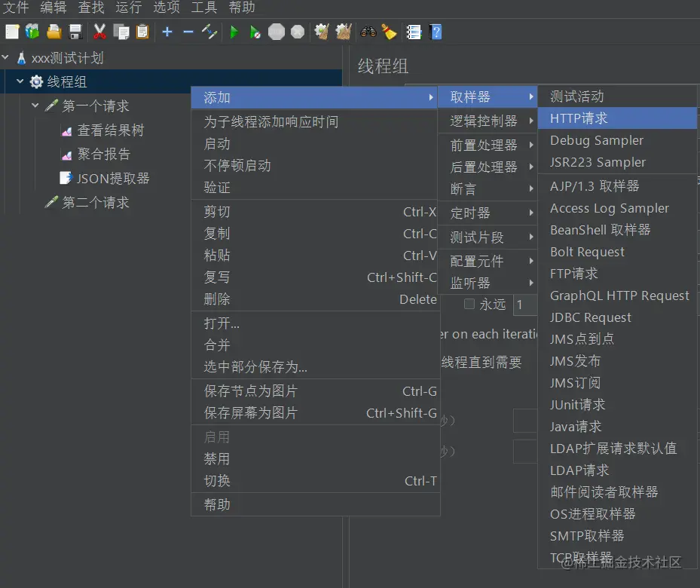Expand the 逻辑控制器 submenu
Viewport: 700px width, 588px height.
487,121
